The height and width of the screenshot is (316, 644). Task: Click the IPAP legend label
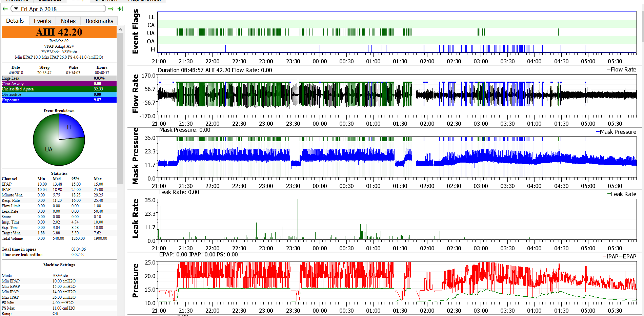coord(612,256)
